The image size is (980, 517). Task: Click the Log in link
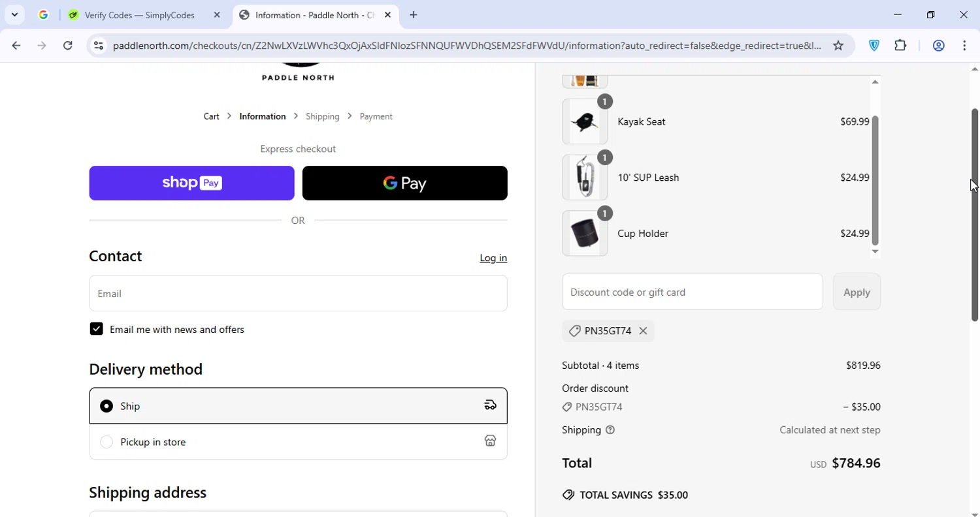(493, 258)
